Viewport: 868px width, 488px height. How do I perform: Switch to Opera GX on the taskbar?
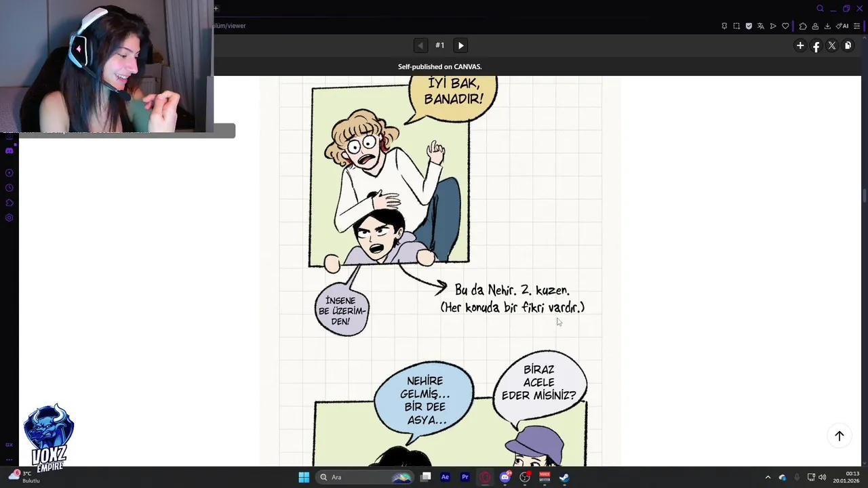pos(485,477)
